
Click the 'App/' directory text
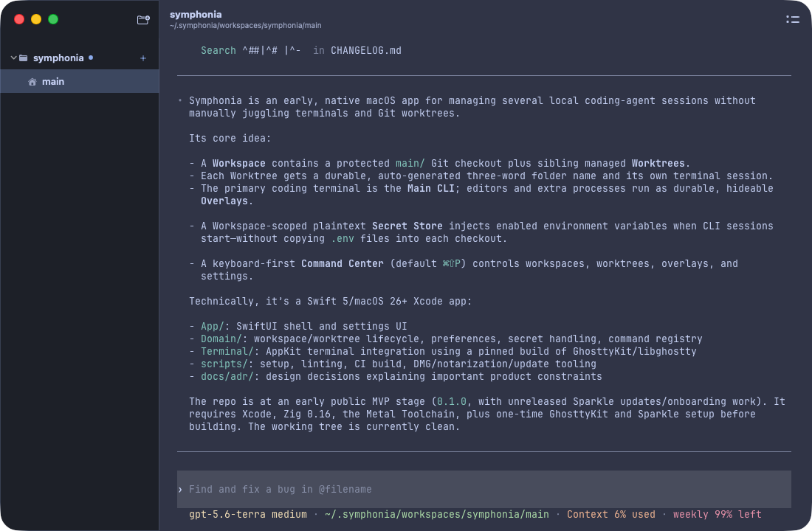click(x=213, y=326)
